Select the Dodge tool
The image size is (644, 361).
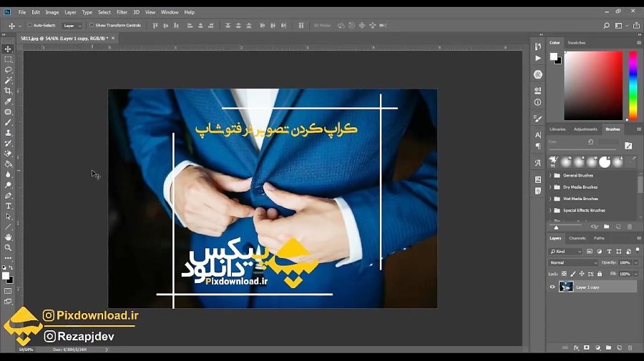pyautogui.click(x=8, y=185)
